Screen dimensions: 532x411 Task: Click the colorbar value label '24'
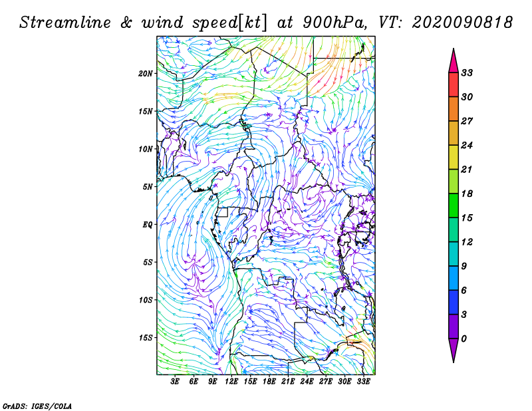[x=467, y=146]
